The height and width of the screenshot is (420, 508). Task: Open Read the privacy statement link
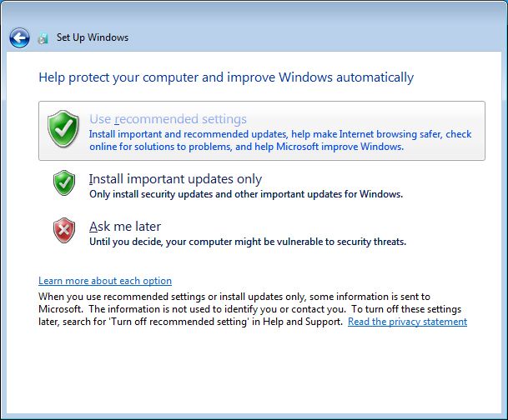pyautogui.click(x=407, y=322)
